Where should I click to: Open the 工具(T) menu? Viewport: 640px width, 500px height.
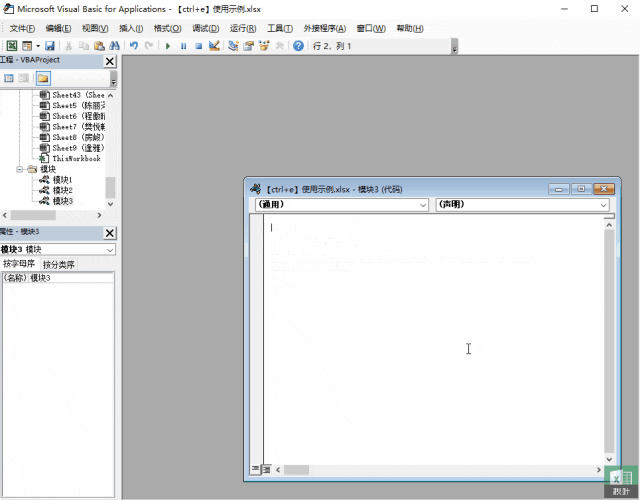tap(280, 29)
